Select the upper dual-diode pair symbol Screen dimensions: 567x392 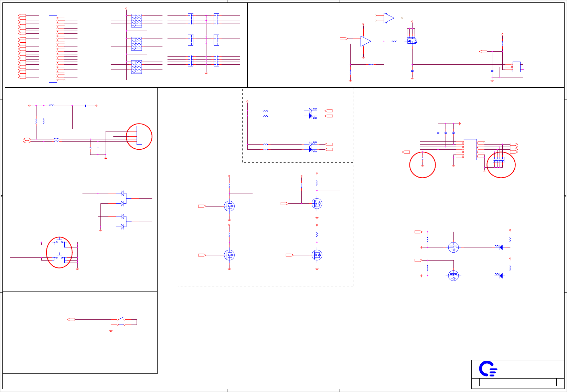pos(123,199)
